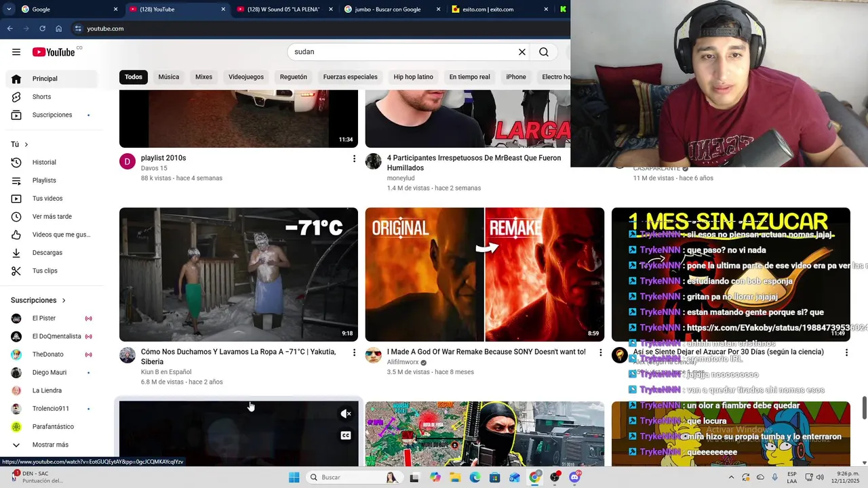Unmute the preview video with speaker icon
The image size is (868, 488).
click(346, 414)
